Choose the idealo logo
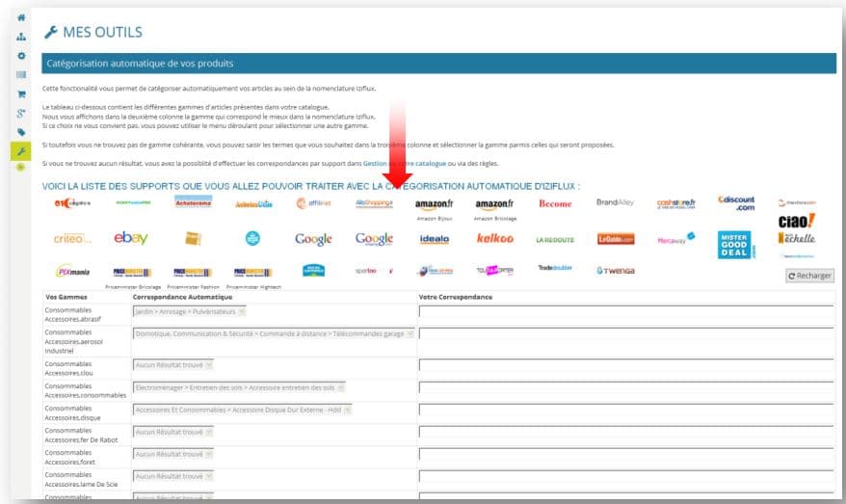Image resolution: width=846 pixels, height=504 pixels. click(x=435, y=239)
